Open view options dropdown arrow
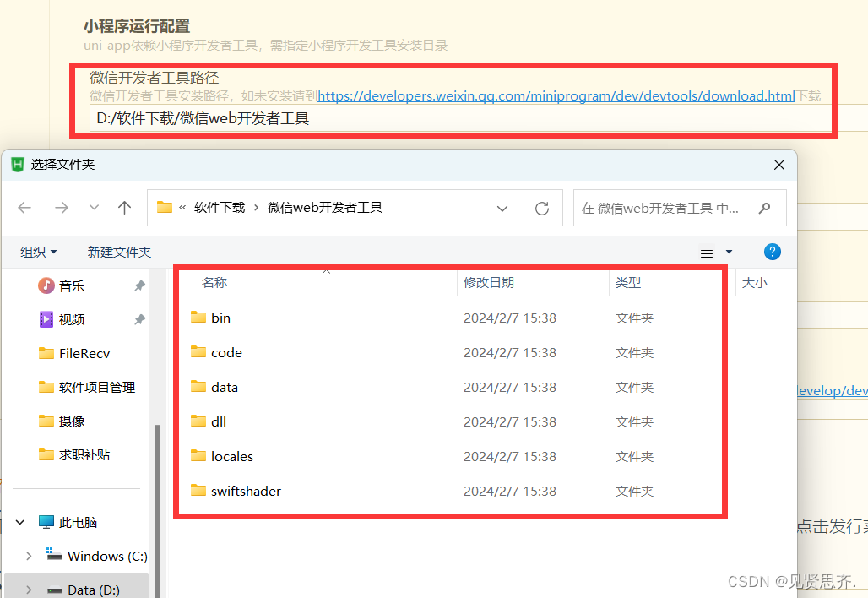The height and width of the screenshot is (598, 868). [x=729, y=252]
